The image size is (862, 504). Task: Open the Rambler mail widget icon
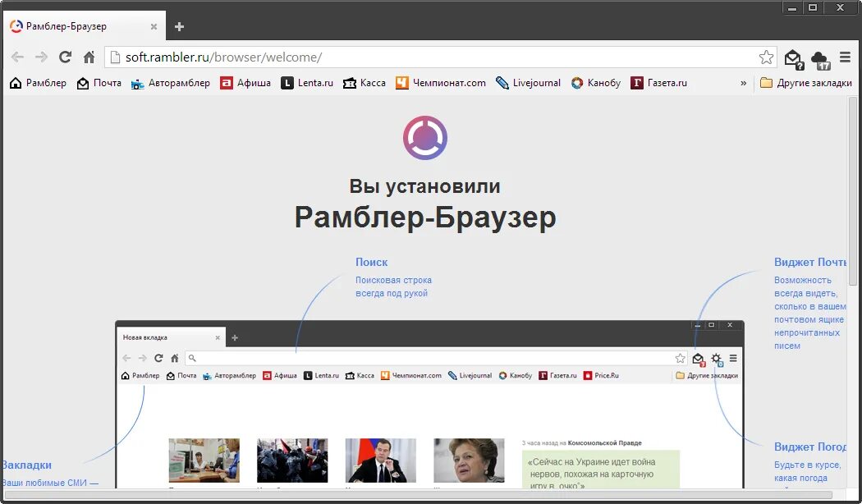[x=794, y=59]
